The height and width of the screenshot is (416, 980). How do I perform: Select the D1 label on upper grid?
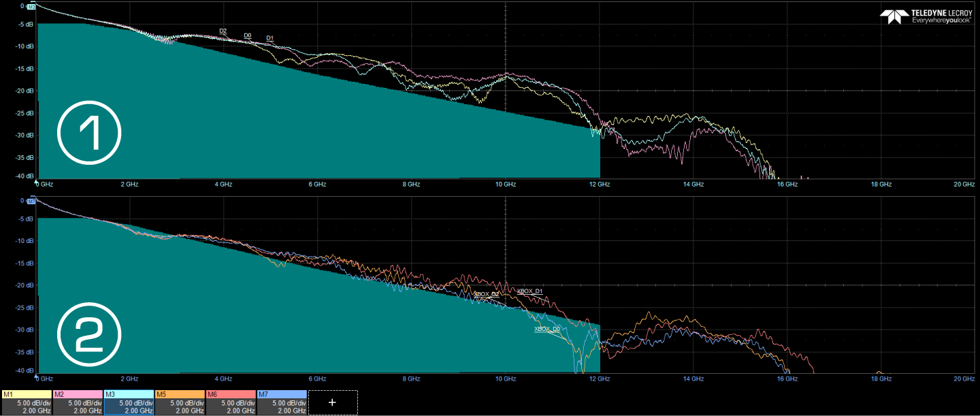(x=270, y=38)
